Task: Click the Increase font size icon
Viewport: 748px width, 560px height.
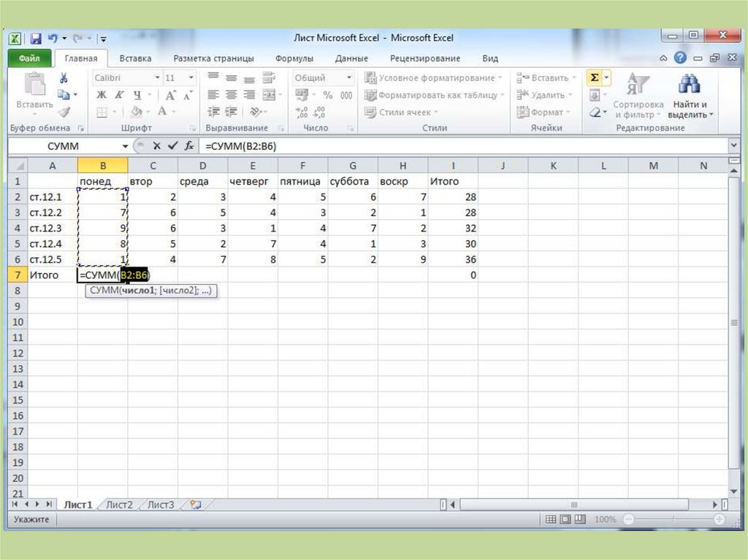Action: point(170,95)
